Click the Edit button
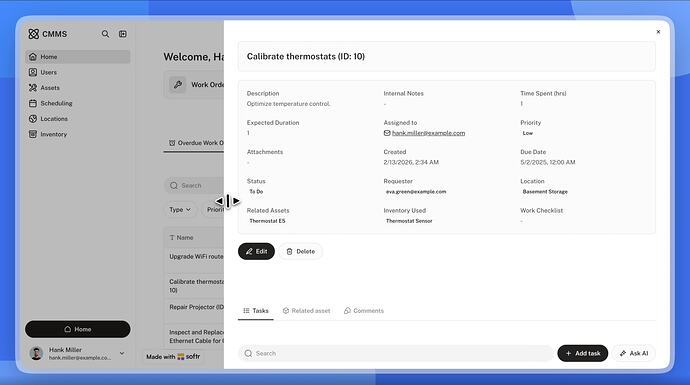The image size is (690, 385). point(256,251)
